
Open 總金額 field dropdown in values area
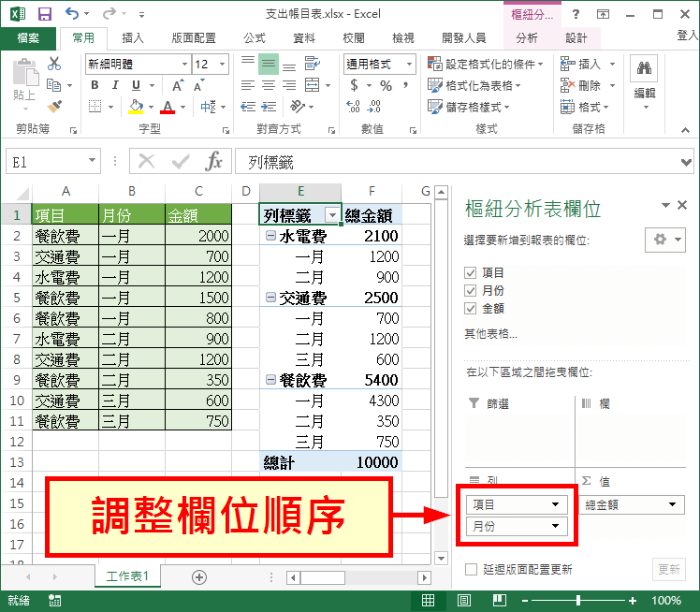click(672, 504)
